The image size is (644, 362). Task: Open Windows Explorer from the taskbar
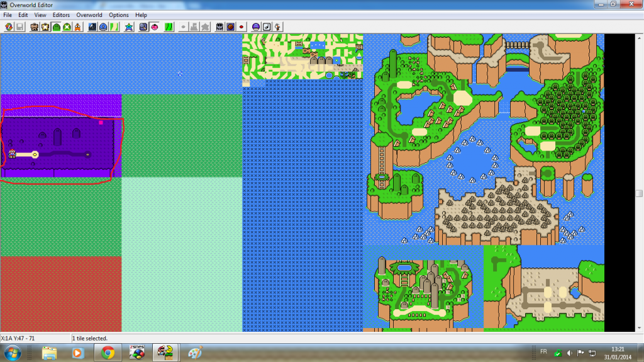click(x=49, y=353)
